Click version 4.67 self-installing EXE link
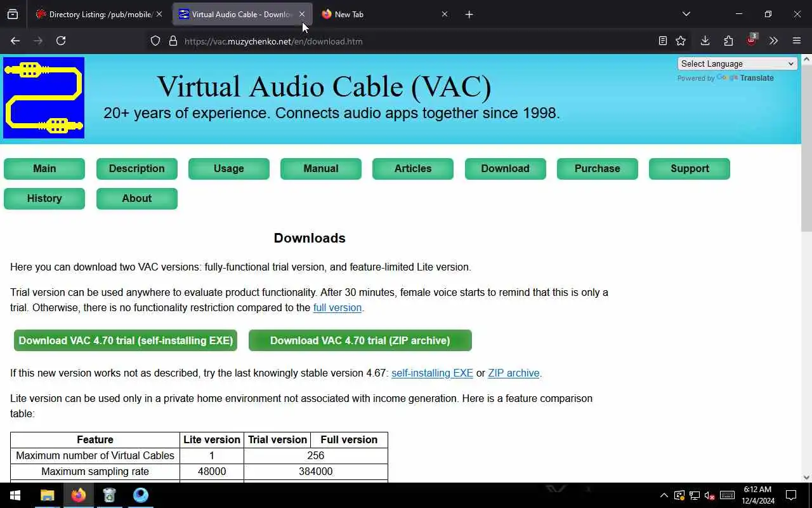Screen dimensions: 812x508 [432, 373]
